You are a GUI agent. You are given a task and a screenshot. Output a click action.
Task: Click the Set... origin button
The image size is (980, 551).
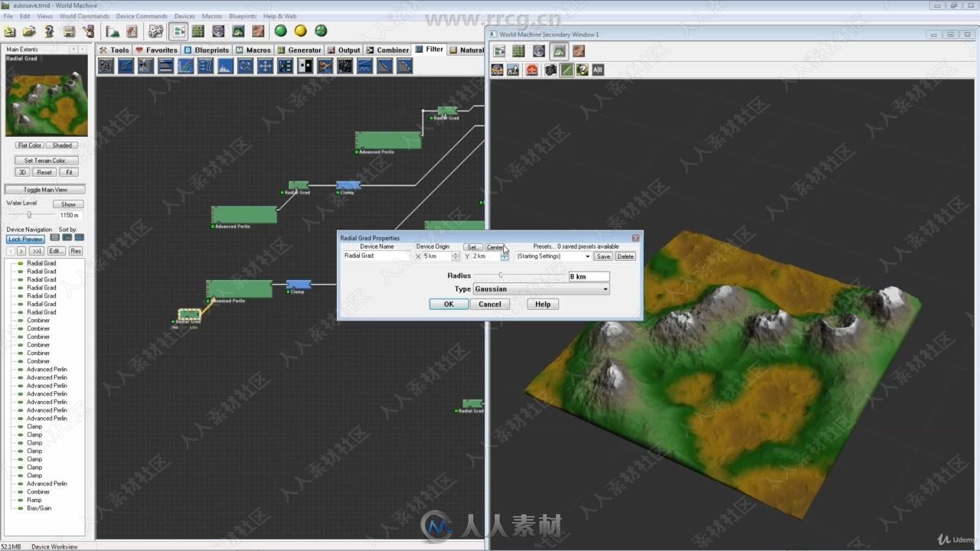(x=473, y=247)
